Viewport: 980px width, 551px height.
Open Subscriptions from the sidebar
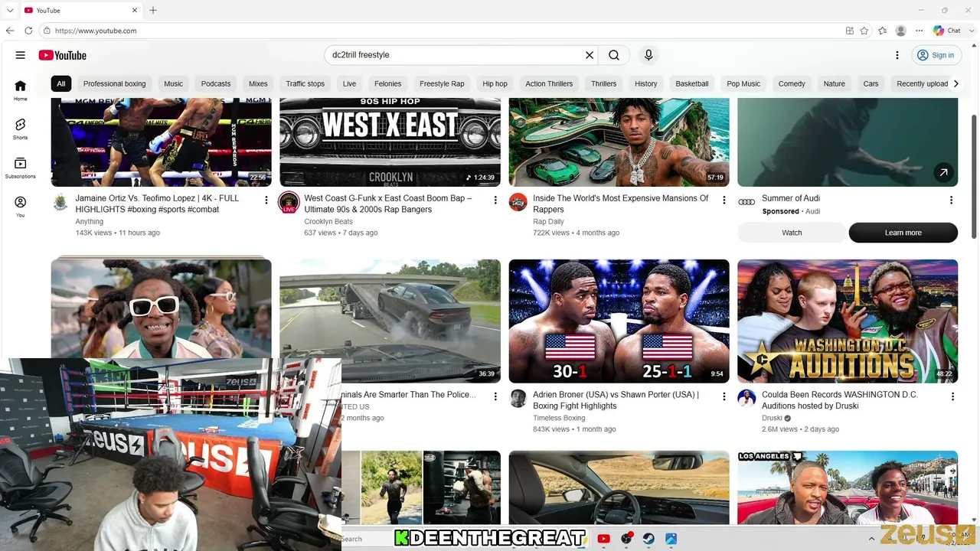pyautogui.click(x=20, y=168)
